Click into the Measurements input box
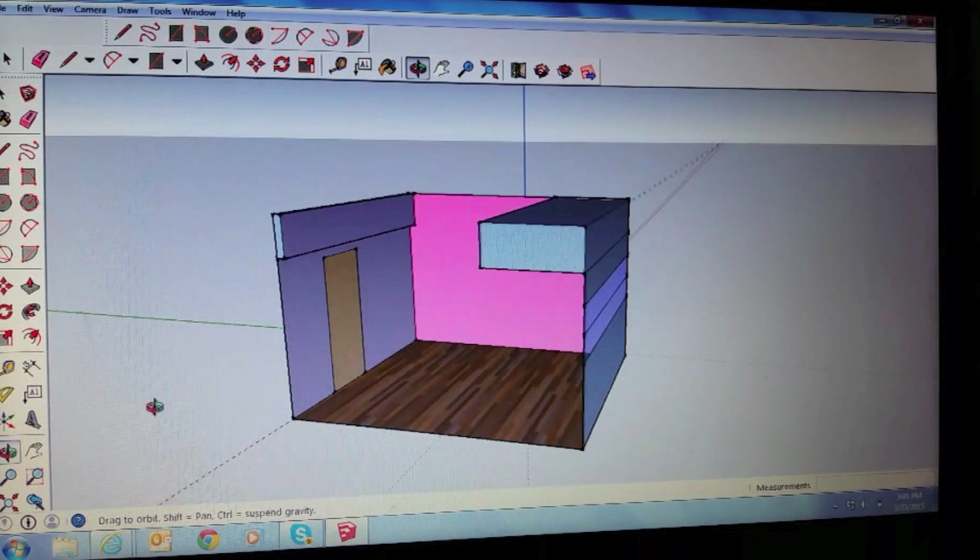Image resolution: width=980 pixels, height=560 pixels. [x=875, y=483]
